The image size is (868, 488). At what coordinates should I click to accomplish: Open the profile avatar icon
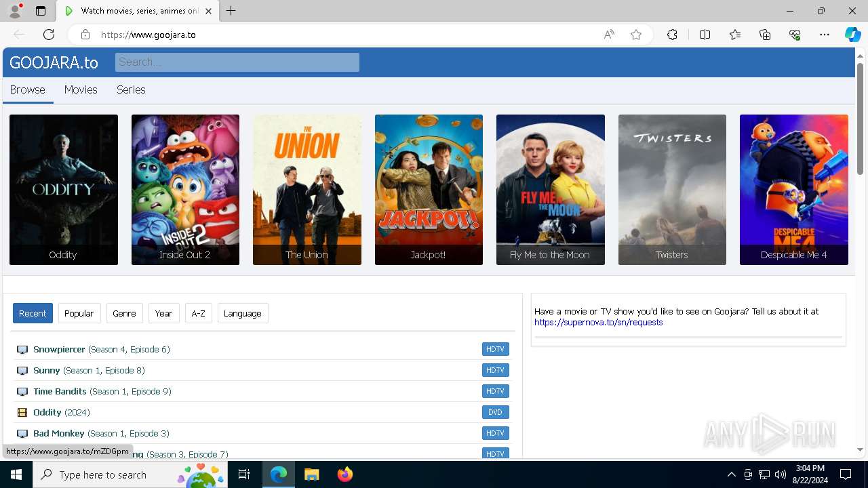pos(15,11)
